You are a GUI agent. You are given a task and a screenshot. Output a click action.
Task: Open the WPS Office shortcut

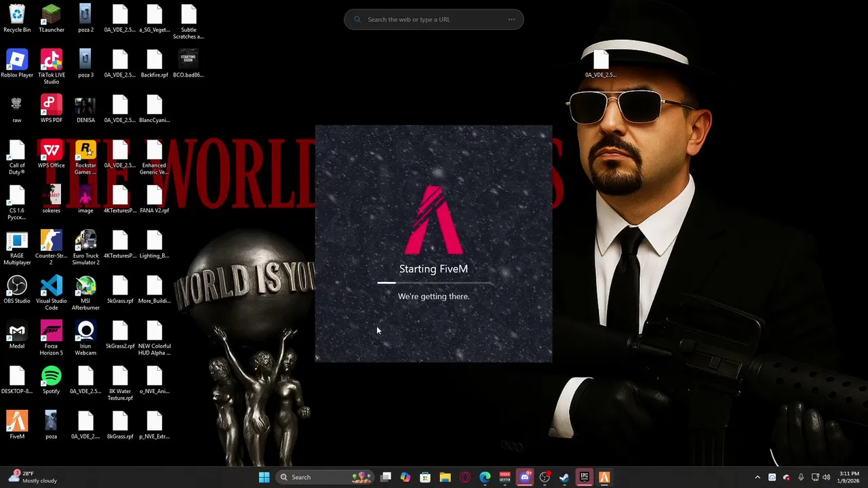pos(52,155)
